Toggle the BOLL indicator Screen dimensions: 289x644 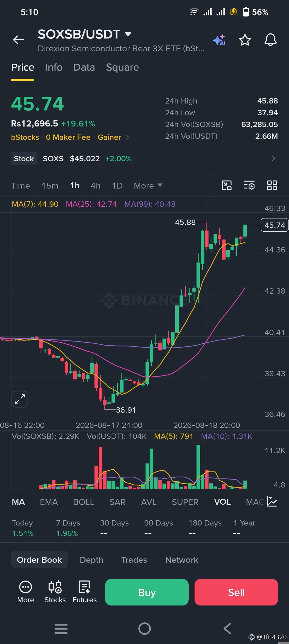(83, 502)
